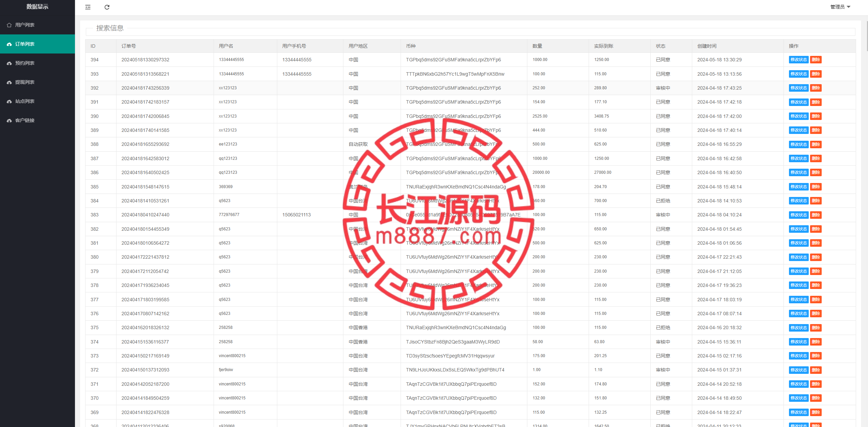
Task: Open 用户列表 in the sidebar
Action: pyautogui.click(x=25, y=25)
